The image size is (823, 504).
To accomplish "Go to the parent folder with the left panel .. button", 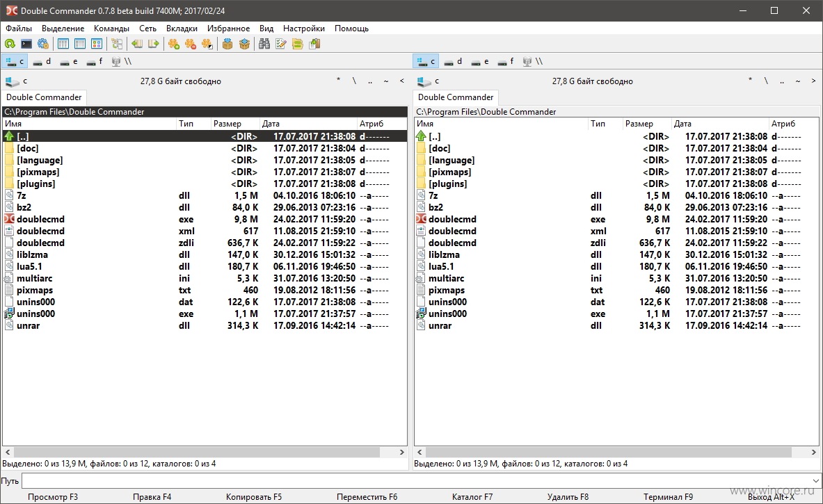I will (370, 81).
